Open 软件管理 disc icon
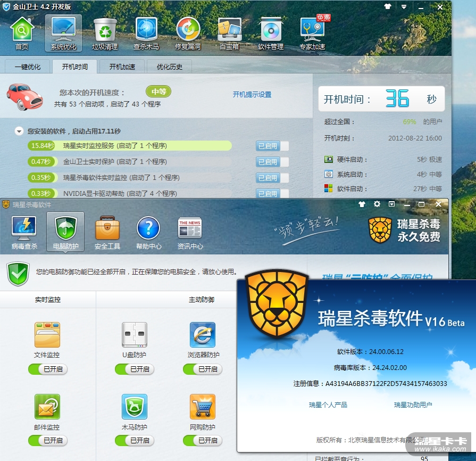This screenshot has height=461, width=476. tap(271, 33)
